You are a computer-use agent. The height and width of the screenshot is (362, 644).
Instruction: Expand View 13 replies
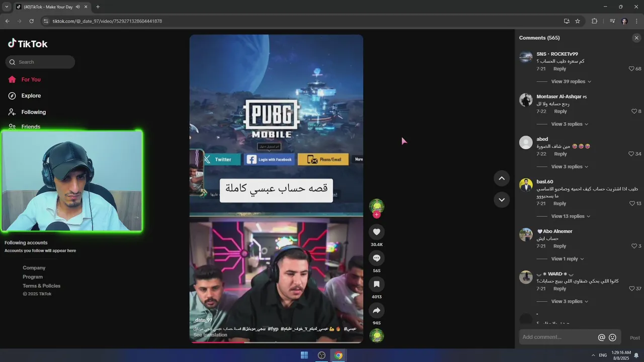click(571, 216)
